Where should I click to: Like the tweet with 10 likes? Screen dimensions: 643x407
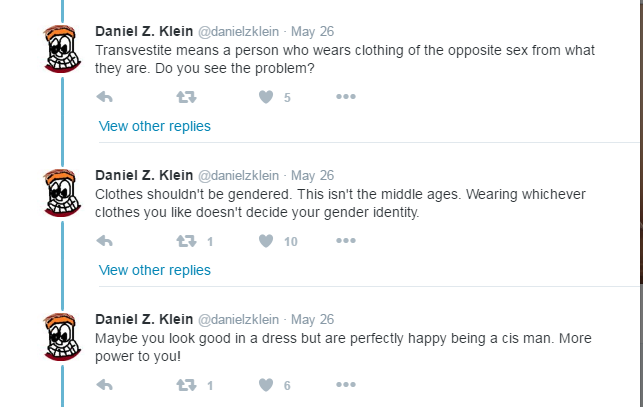tap(266, 241)
